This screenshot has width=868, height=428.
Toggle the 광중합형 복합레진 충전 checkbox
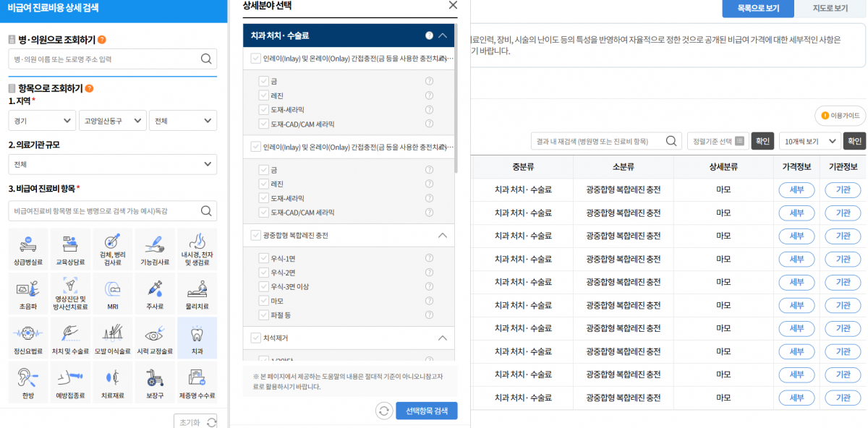tap(255, 235)
